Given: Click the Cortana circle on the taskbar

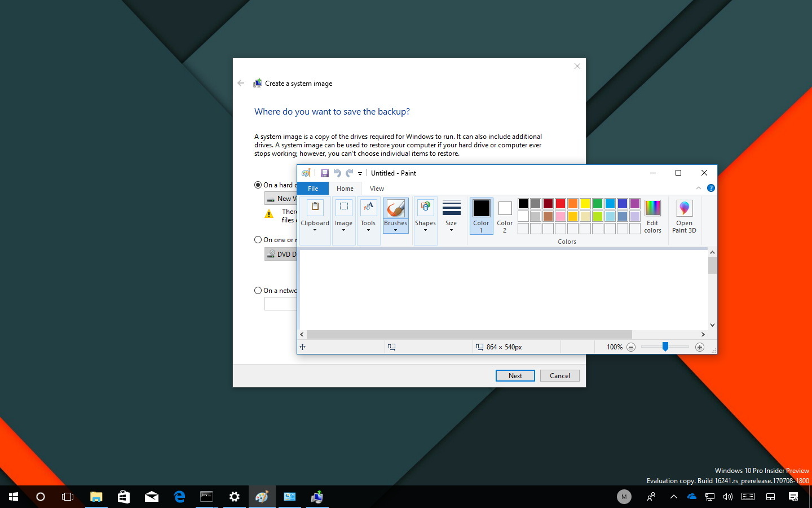Looking at the screenshot, I should click(x=41, y=497).
